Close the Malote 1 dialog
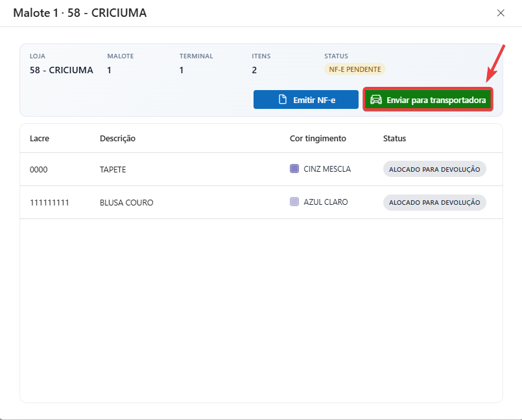 pos(501,13)
